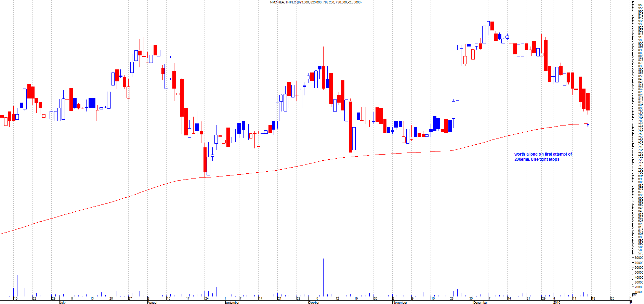Click the December label on the date axis

pyautogui.click(x=480, y=302)
